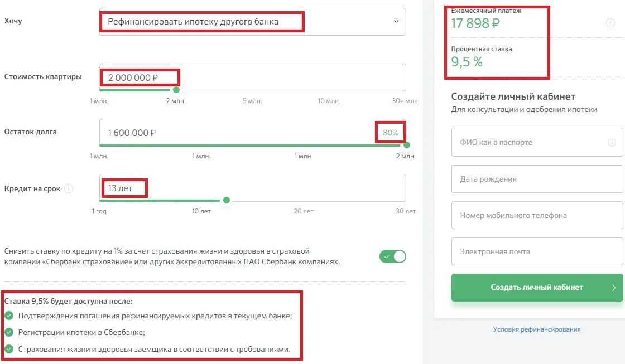The image size is (625, 364).
Task: Click arrow icon on Создать личный кабинет button
Action: pos(614,288)
